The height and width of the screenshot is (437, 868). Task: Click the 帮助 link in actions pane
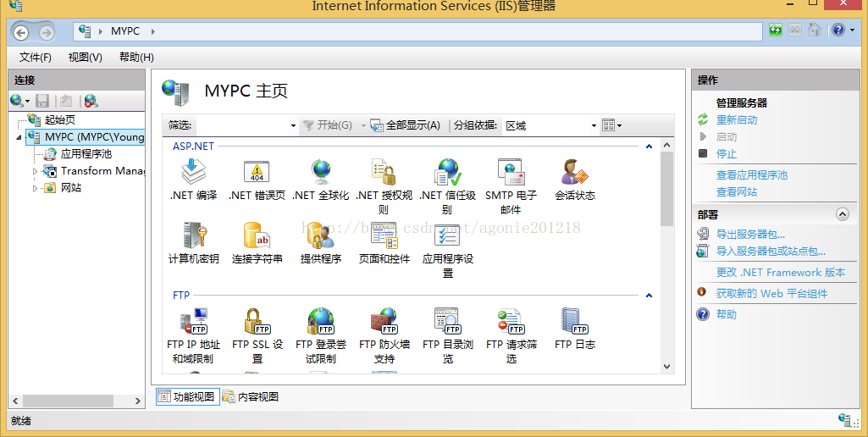(727, 314)
